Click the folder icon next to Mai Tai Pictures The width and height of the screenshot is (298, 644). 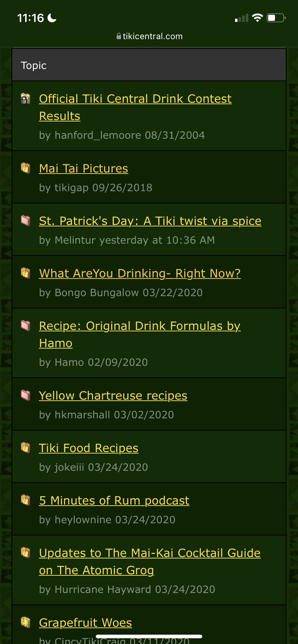pos(25,168)
